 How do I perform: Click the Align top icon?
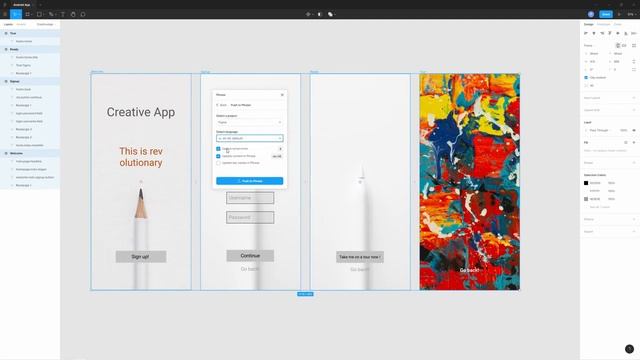[610, 33]
